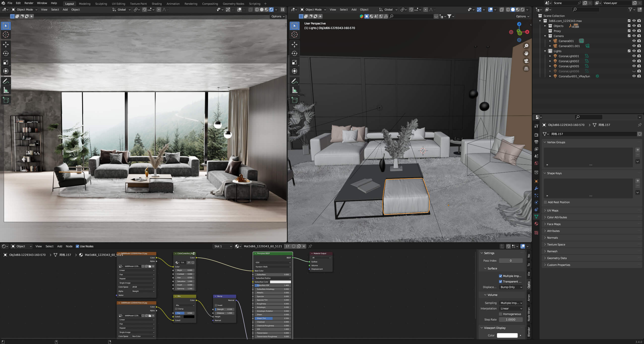This screenshot has height=344, width=644.
Task: Click the Viewport Display color swatch
Action: pos(507,335)
